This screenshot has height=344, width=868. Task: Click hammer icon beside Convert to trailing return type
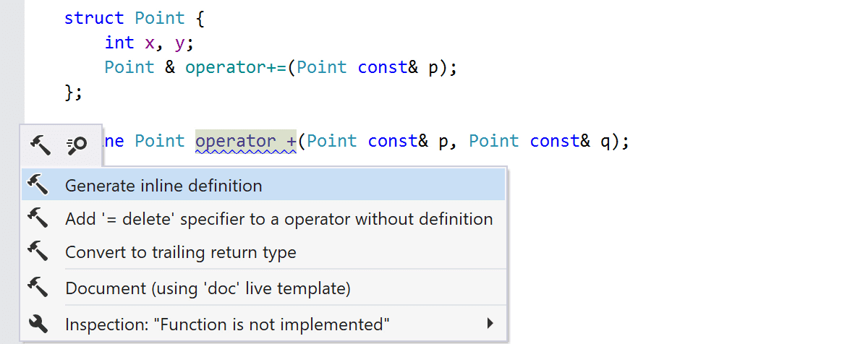click(x=38, y=252)
